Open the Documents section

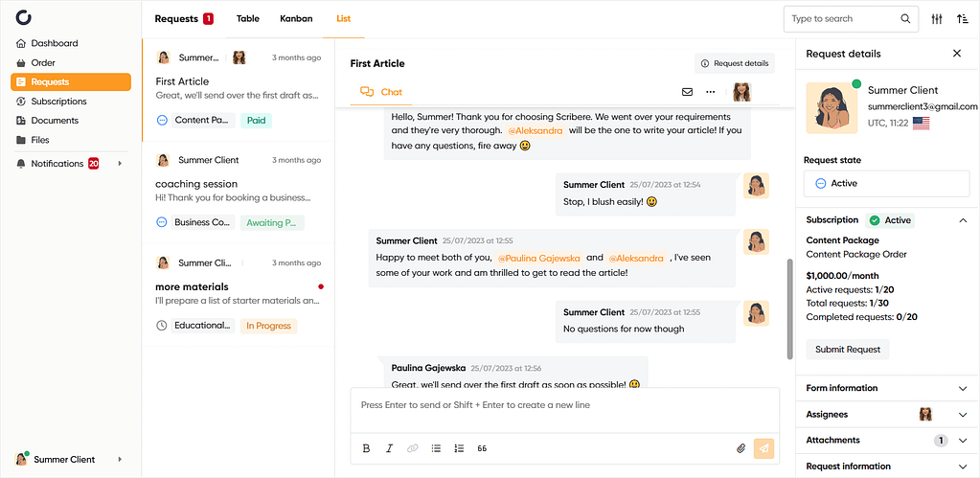(55, 121)
